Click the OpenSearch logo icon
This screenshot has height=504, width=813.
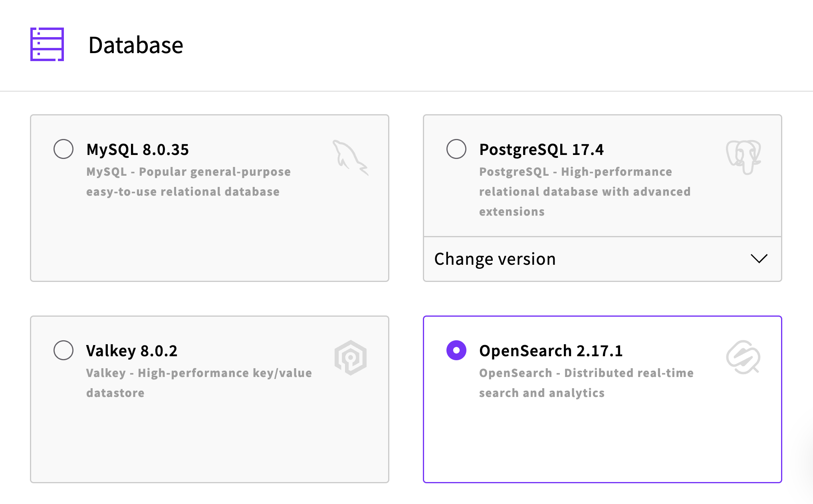(743, 357)
